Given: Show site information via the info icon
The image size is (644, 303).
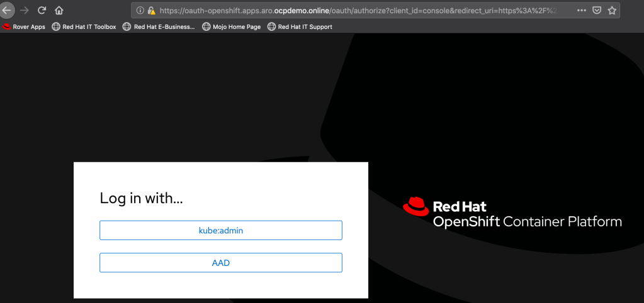Looking at the screenshot, I should 142,11.
